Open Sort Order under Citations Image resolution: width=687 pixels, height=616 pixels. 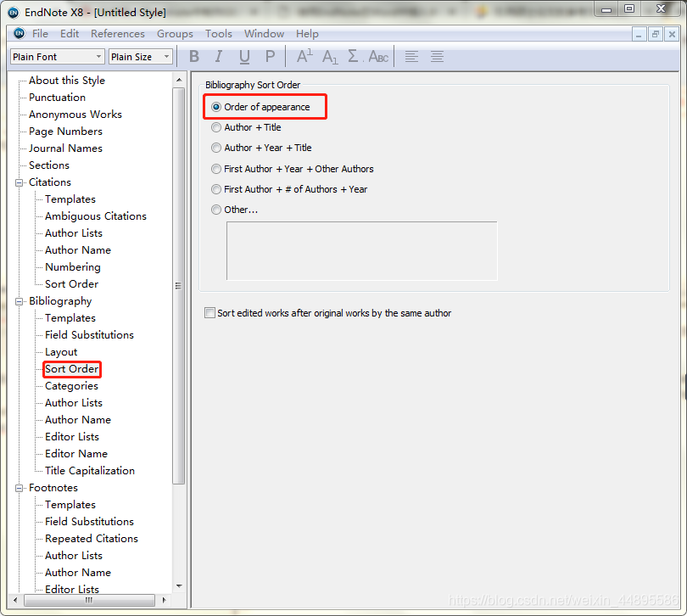(72, 284)
